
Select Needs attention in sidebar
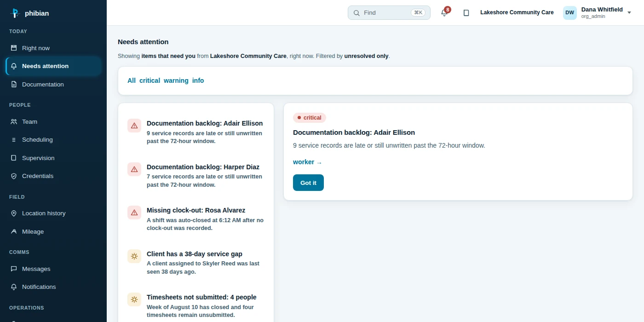coord(53,66)
